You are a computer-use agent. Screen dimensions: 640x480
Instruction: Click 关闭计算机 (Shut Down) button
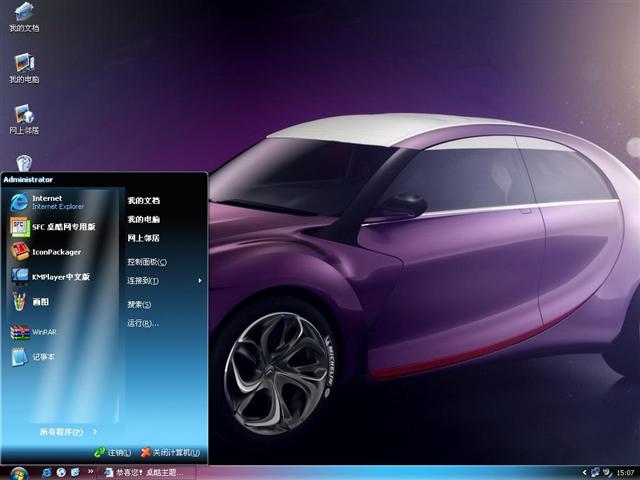(x=172, y=453)
